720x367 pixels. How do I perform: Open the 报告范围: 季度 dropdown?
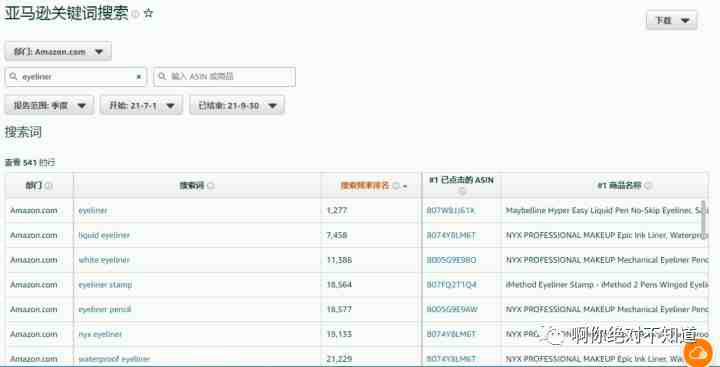coord(49,105)
